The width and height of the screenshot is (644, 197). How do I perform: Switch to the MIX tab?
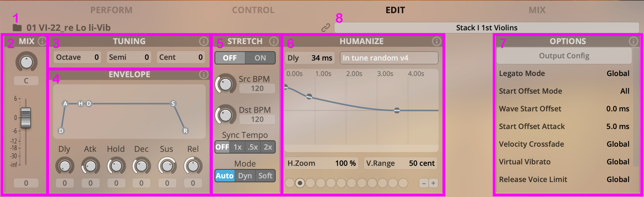[537, 10]
